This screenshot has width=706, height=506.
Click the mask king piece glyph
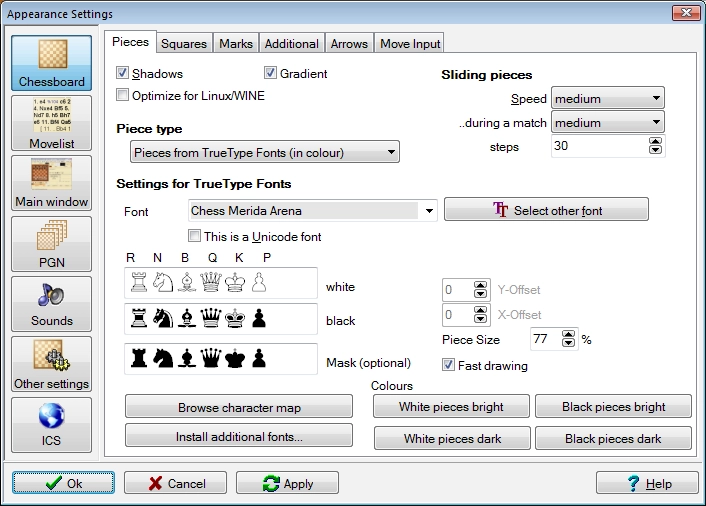(235, 359)
